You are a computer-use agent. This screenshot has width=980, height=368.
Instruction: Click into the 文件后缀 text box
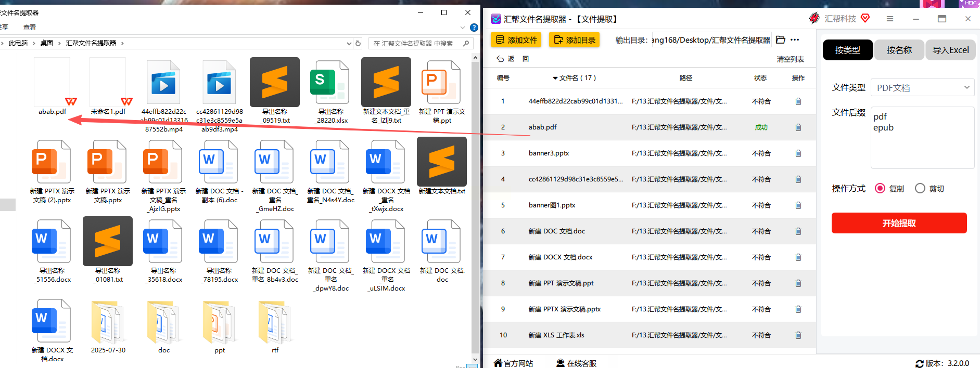tap(922, 138)
